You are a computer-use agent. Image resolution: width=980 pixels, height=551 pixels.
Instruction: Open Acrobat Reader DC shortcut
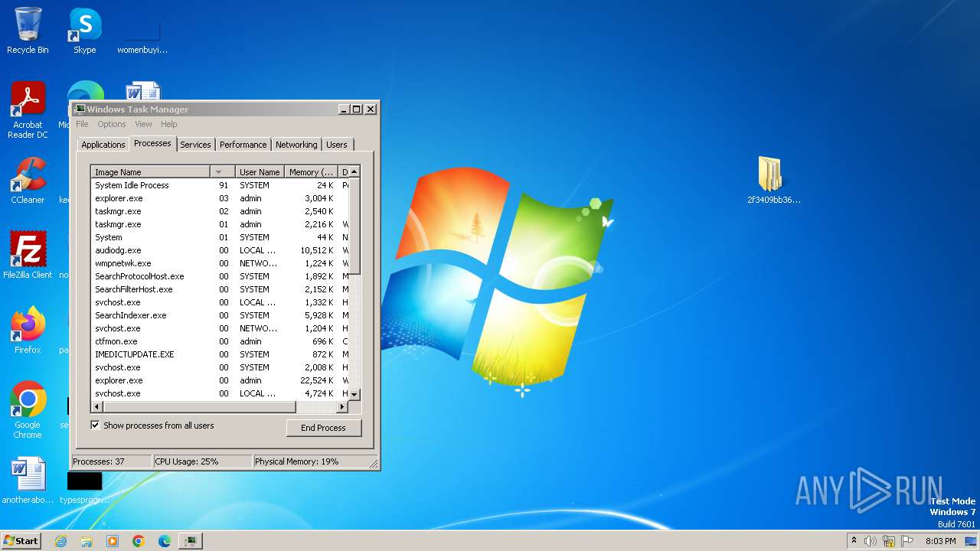coord(28,109)
